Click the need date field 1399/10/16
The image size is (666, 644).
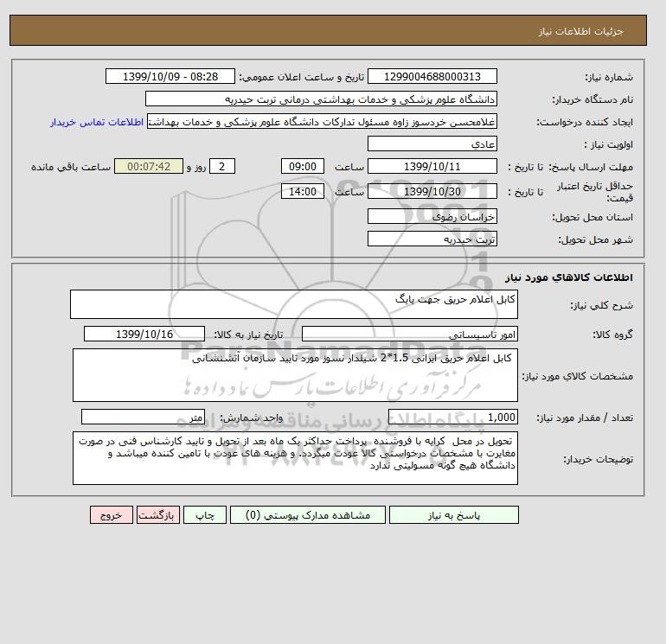tap(144, 334)
